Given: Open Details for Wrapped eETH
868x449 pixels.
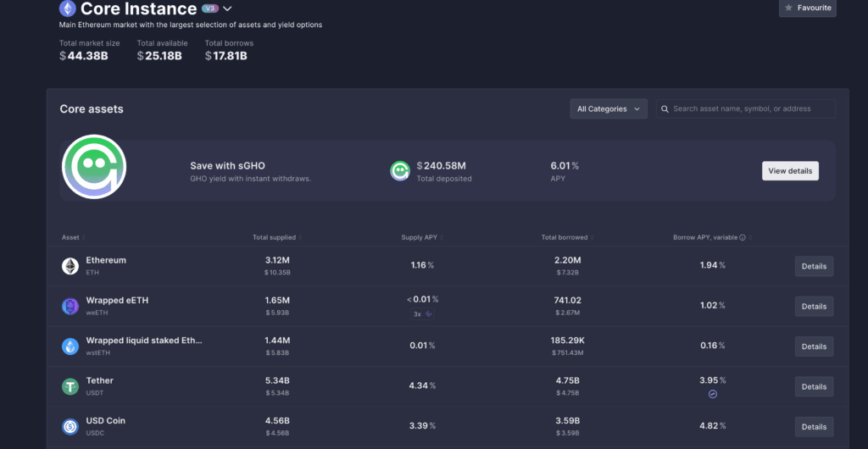Looking at the screenshot, I should pos(814,307).
